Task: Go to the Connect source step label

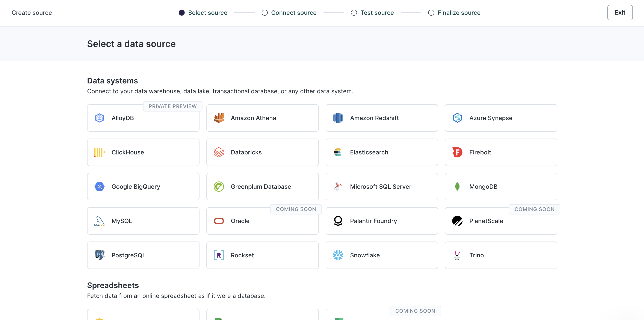Action: (x=294, y=13)
